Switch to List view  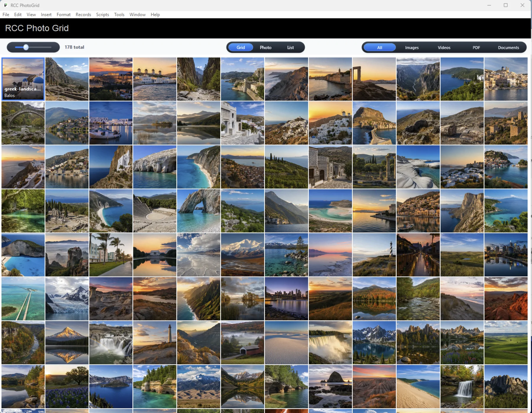(x=291, y=47)
